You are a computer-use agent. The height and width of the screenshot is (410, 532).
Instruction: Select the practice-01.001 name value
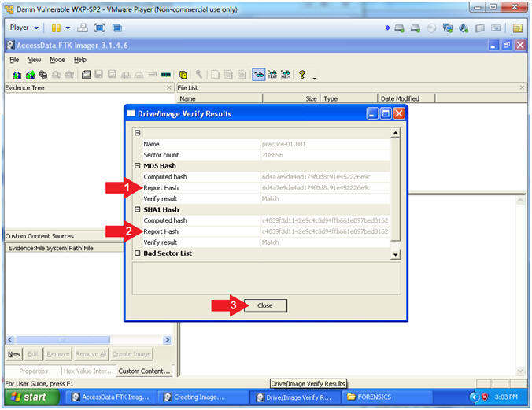pyautogui.click(x=283, y=144)
